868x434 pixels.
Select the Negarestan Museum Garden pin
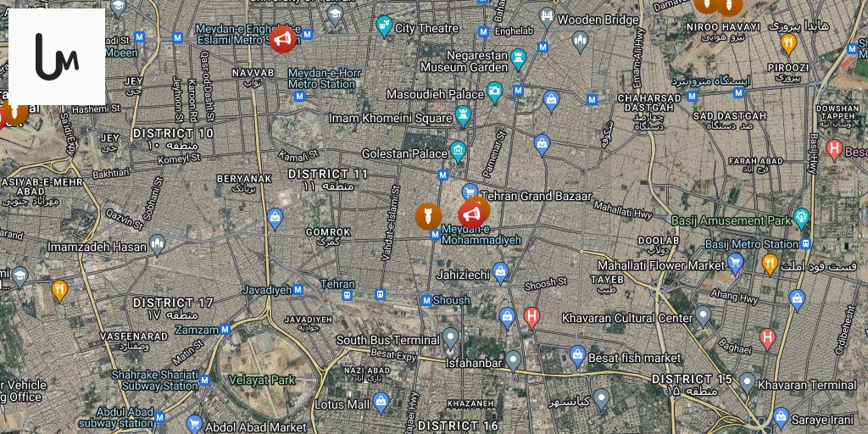click(x=518, y=59)
